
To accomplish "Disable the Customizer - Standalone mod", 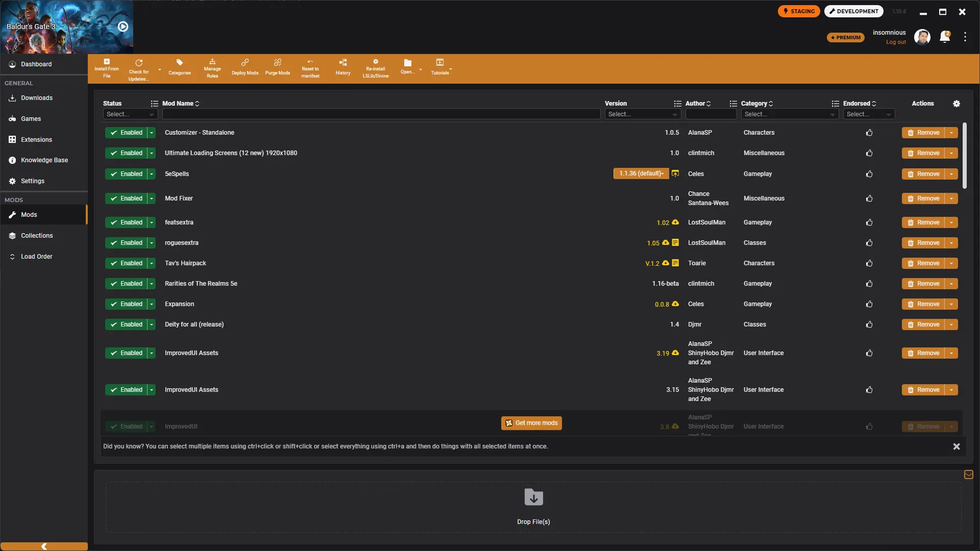I will pyautogui.click(x=126, y=133).
